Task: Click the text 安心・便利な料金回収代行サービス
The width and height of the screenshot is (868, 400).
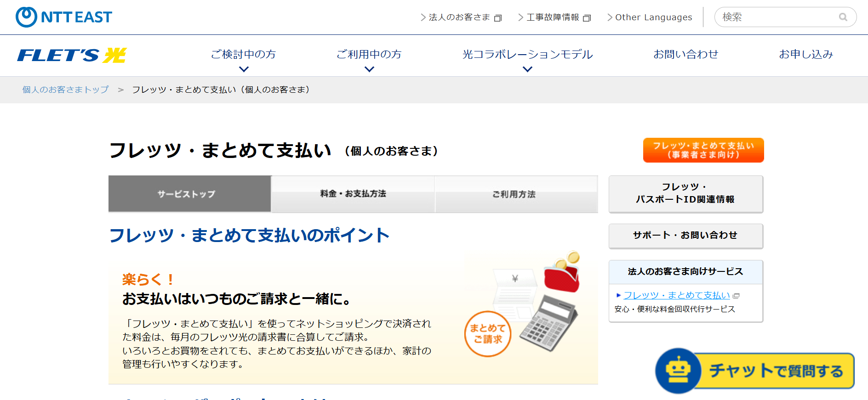Action: click(675, 309)
